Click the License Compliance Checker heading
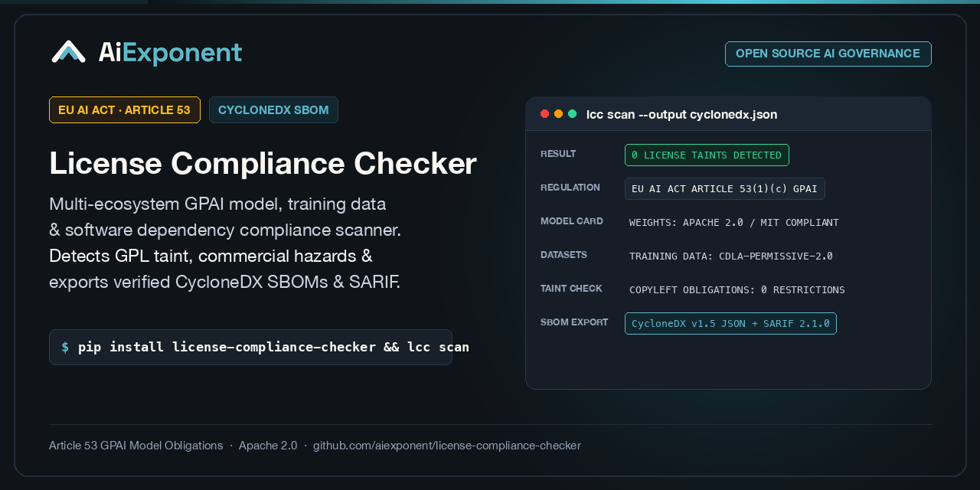The width and height of the screenshot is (980, 490). 263,163
